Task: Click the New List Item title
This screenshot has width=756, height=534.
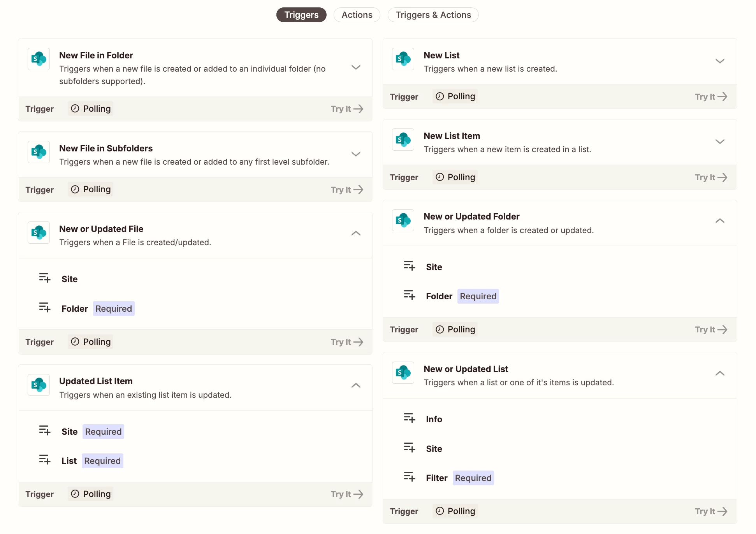Action: click(452, 136)
